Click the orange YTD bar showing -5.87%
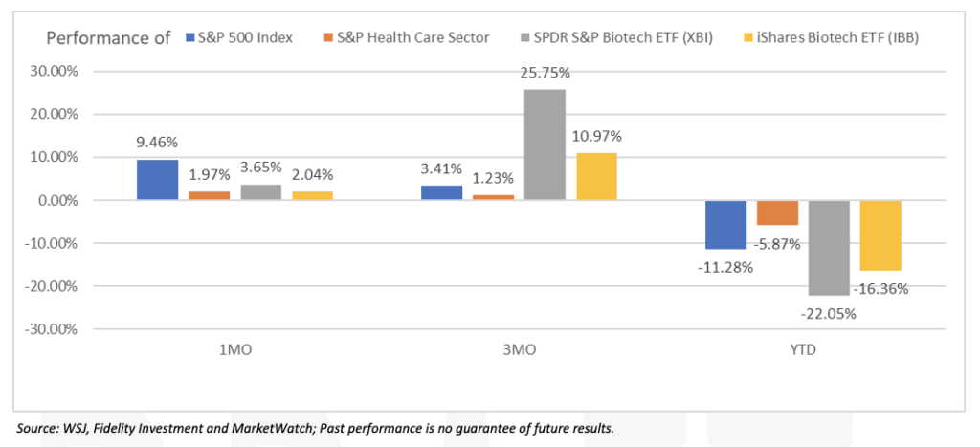Viewport: 980px width, 447px height. tap(777, 212)
